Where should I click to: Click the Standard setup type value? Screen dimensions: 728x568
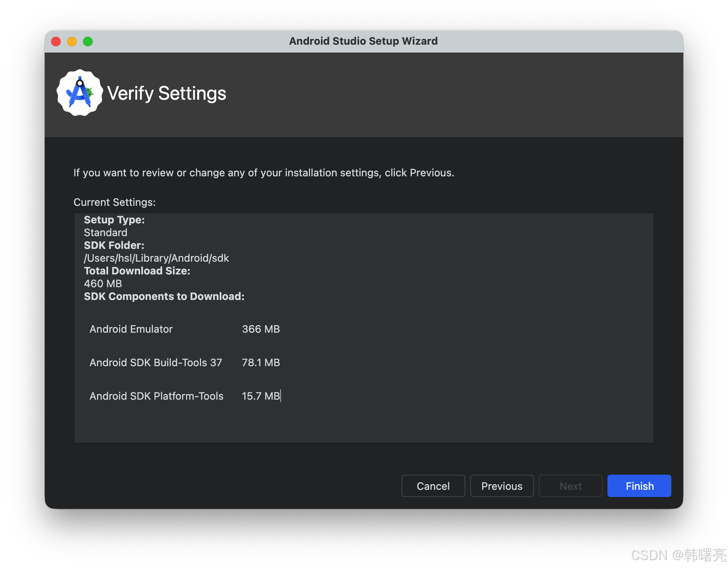[105, 233]
